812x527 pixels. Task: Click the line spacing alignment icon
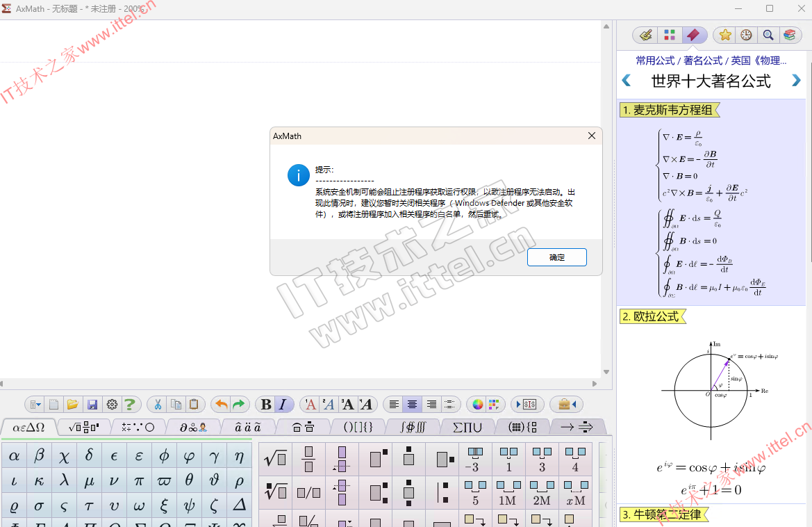pos(449,404)
